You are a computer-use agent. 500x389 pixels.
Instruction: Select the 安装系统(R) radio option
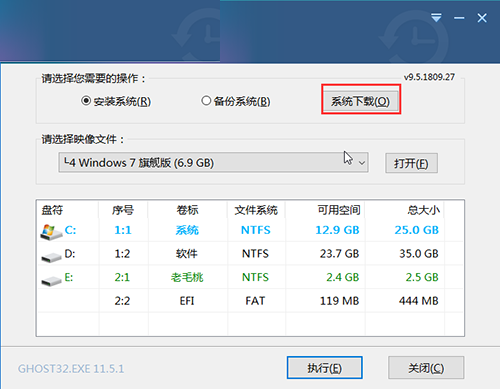(116, 101)
